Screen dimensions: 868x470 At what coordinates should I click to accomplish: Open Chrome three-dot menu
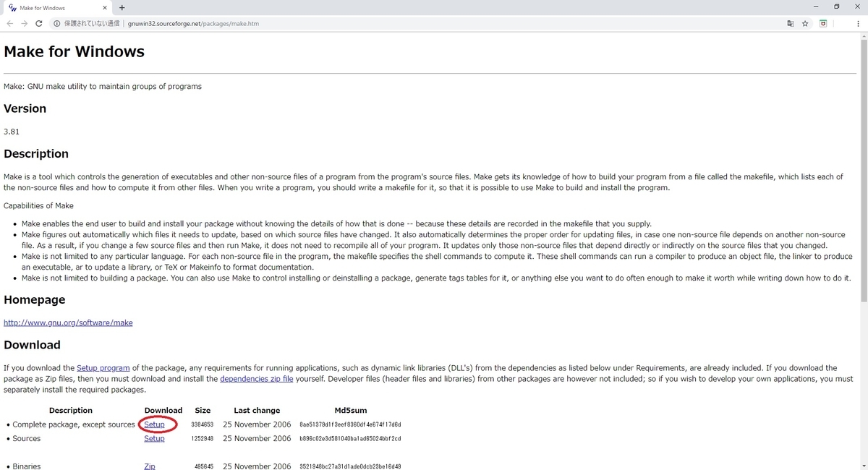(857, 23)
